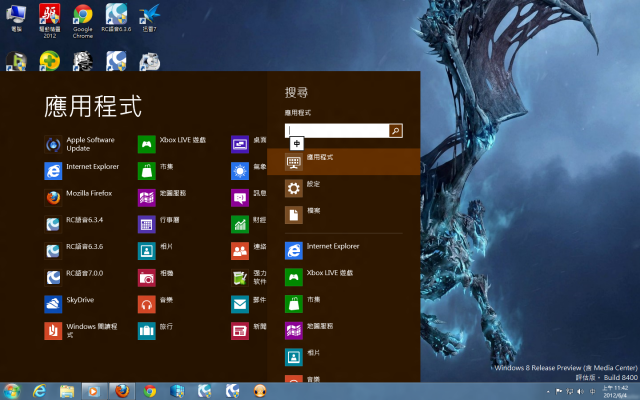Open the SkyDrive app
Viewport: 640px width, 400px height.
tap(69, 304)
